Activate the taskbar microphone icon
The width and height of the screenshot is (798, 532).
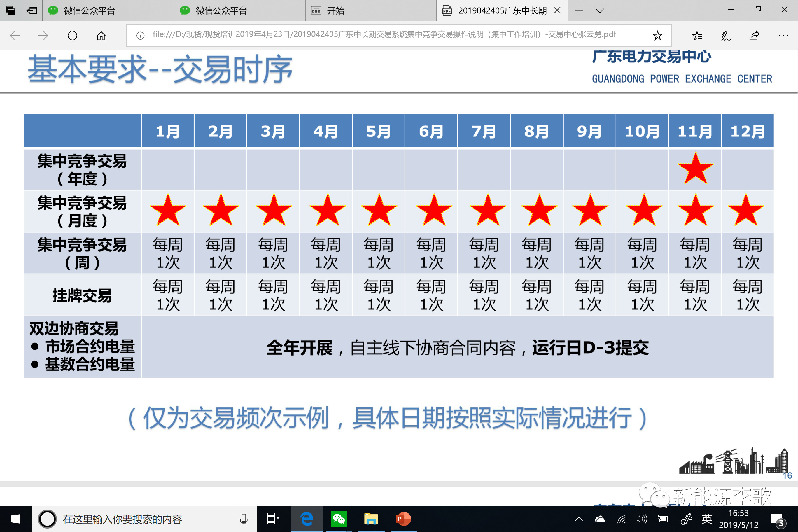(243, 519)
